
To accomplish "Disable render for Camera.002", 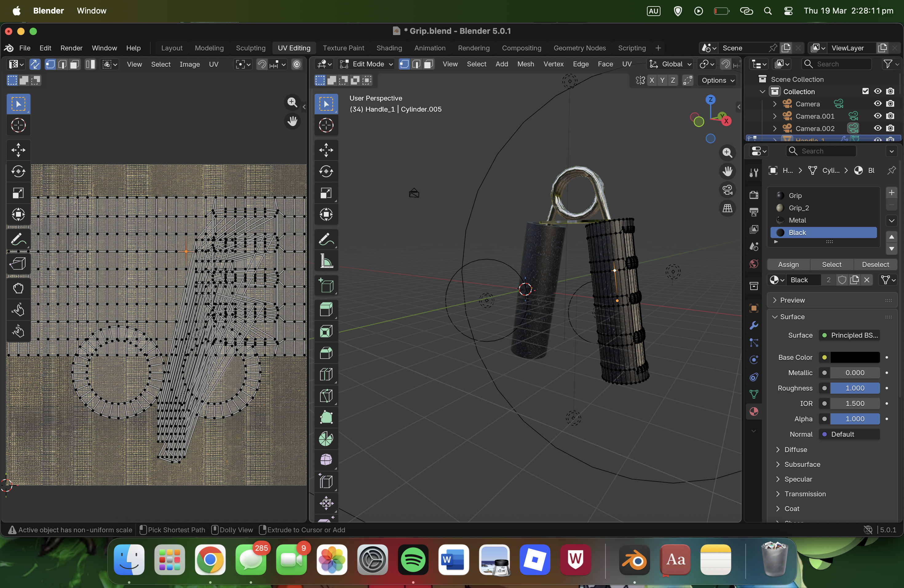I will 890,128.
